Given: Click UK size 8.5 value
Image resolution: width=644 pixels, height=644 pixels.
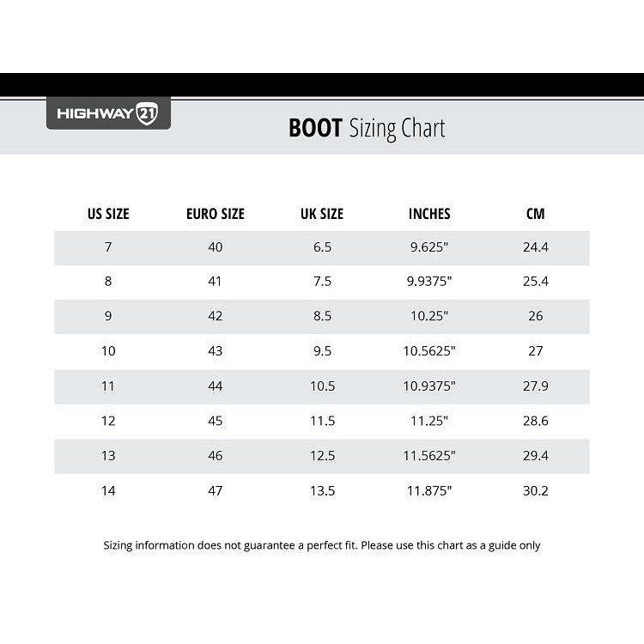Looking at the screenshot, I should pyautogui.click(x=322, y=316).
